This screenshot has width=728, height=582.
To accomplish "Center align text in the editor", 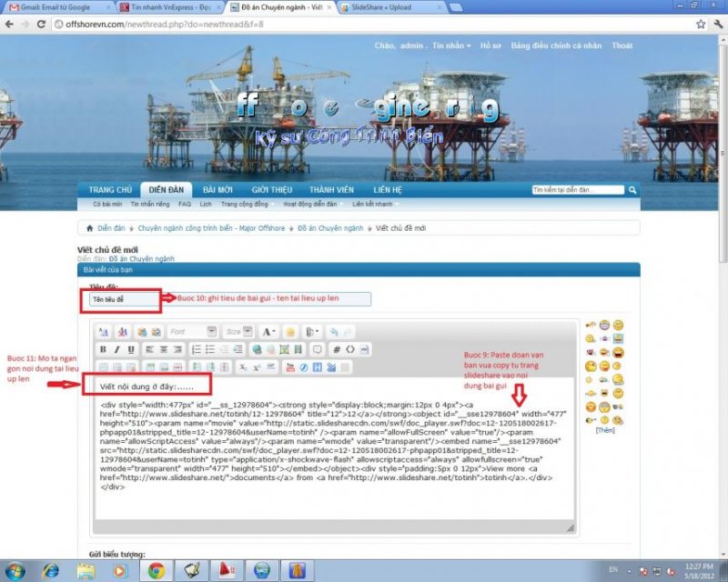I will point(164,349).
